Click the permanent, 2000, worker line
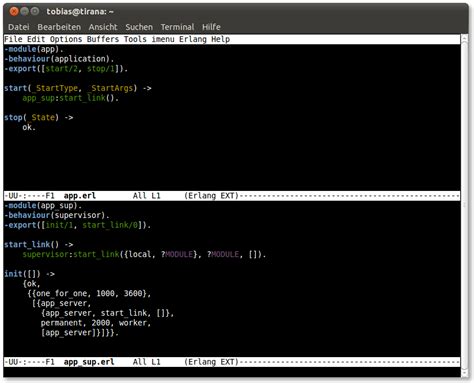This screenshot has height=383, width=474. tap(96, 323)
